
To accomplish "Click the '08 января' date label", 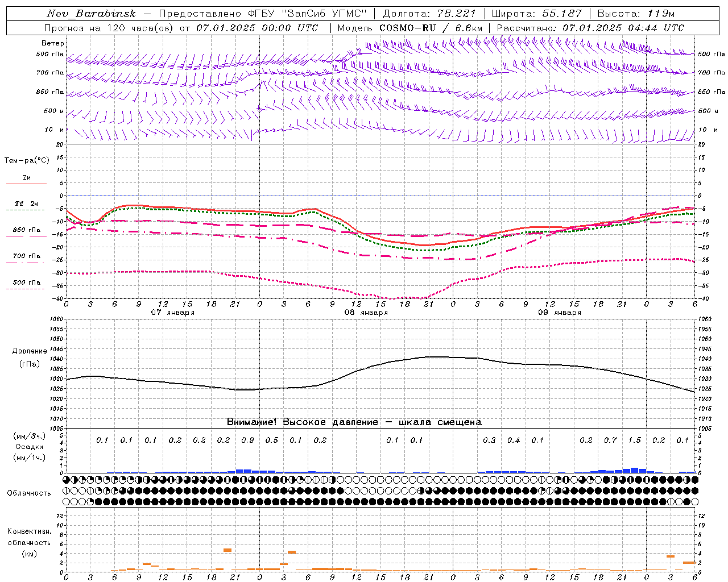I will tap(366, 313).
